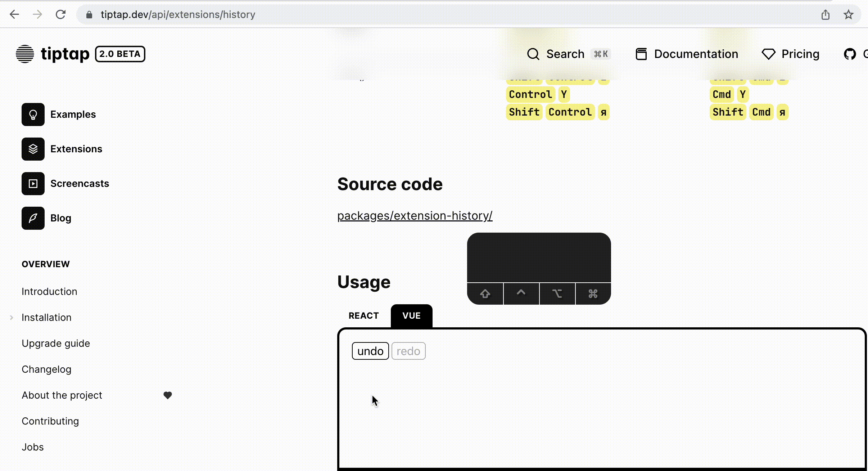Open the Examples lightbulb icon
Screen dimensions: 868x471
(x=33, y=115)
